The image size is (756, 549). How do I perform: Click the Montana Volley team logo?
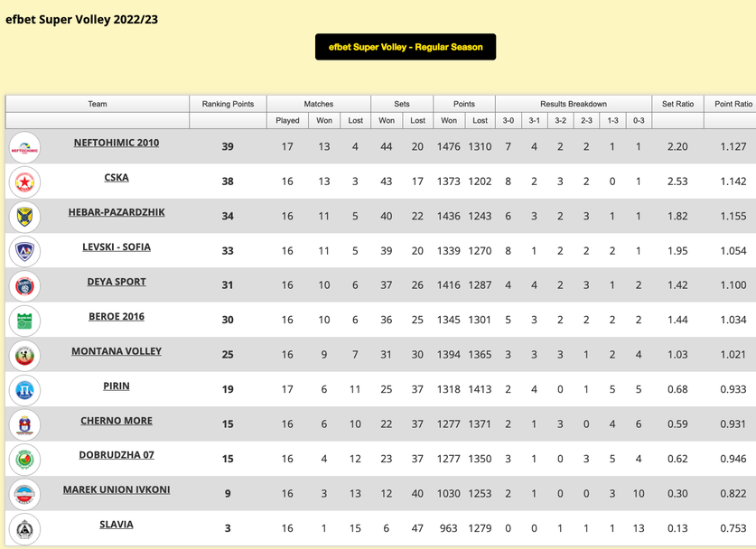point(24,356)
